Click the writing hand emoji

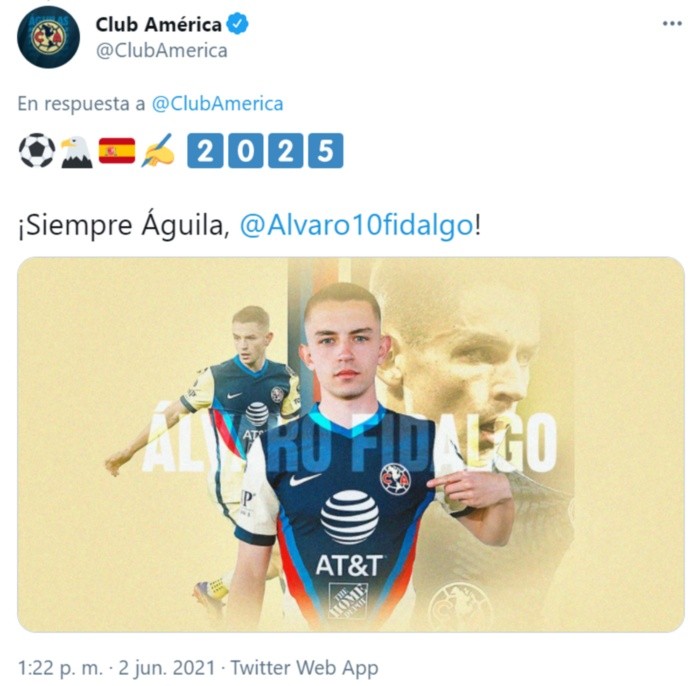tap(158, 150)
